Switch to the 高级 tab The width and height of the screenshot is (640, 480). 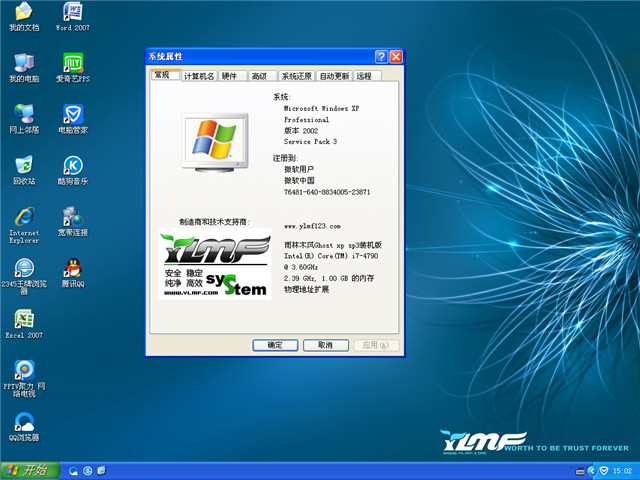tap(262, 76)
